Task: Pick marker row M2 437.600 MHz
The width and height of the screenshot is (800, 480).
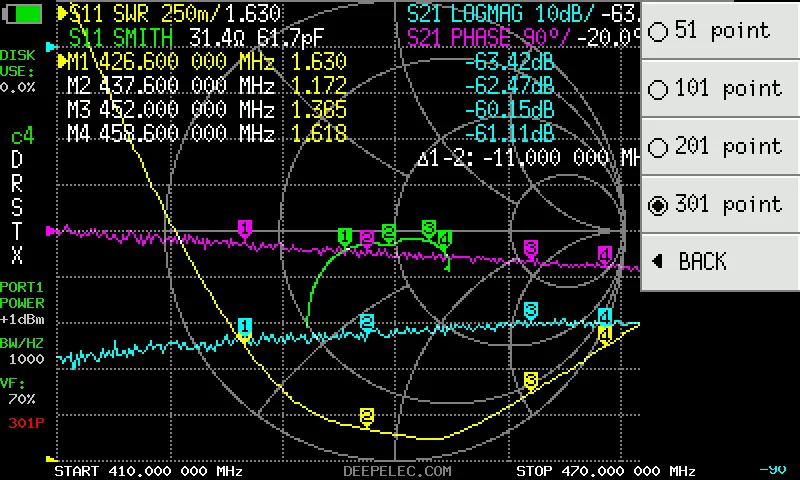Action: (207, 85)
